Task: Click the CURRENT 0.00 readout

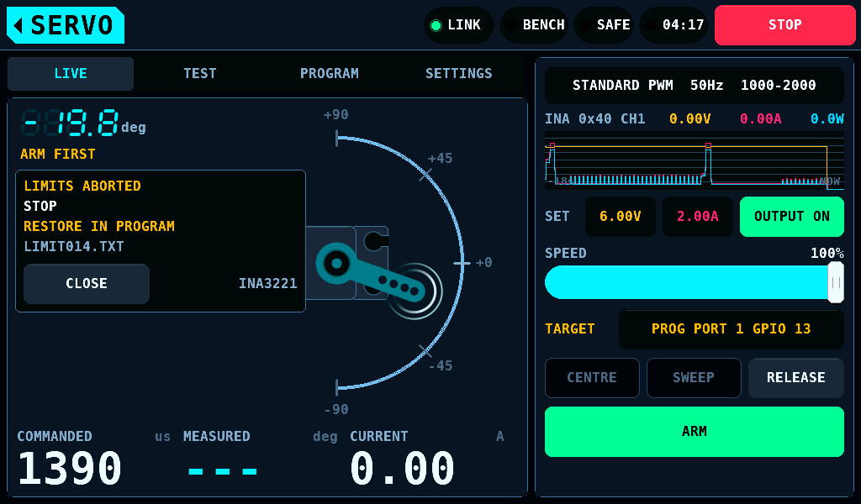Action: [402, 469]
